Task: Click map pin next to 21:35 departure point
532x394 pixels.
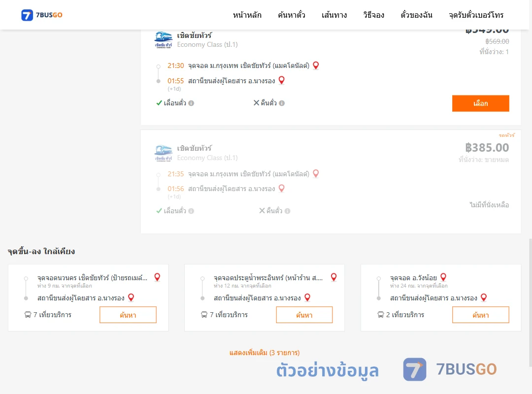Action: click(x=316, y=173)
